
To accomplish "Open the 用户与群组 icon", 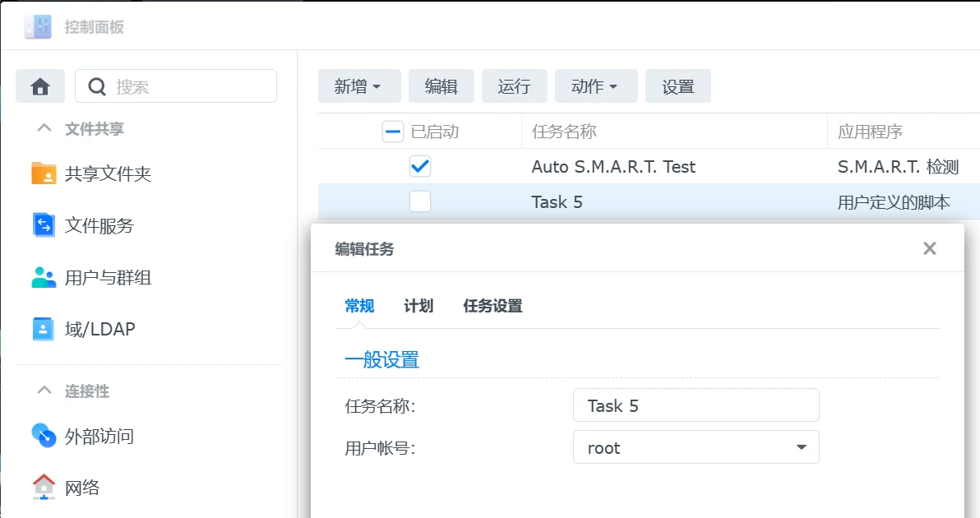I will tap(44, 277).
